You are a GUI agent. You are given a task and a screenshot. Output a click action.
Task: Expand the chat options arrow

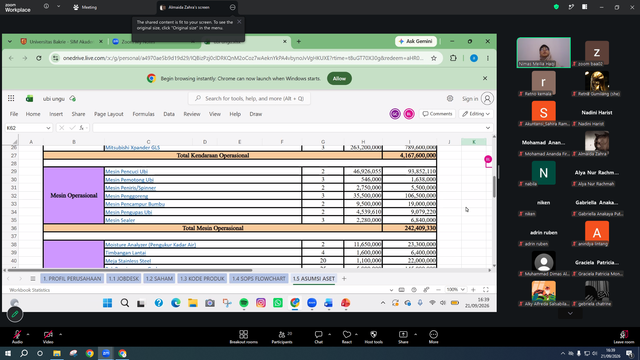tap(329, 334)
